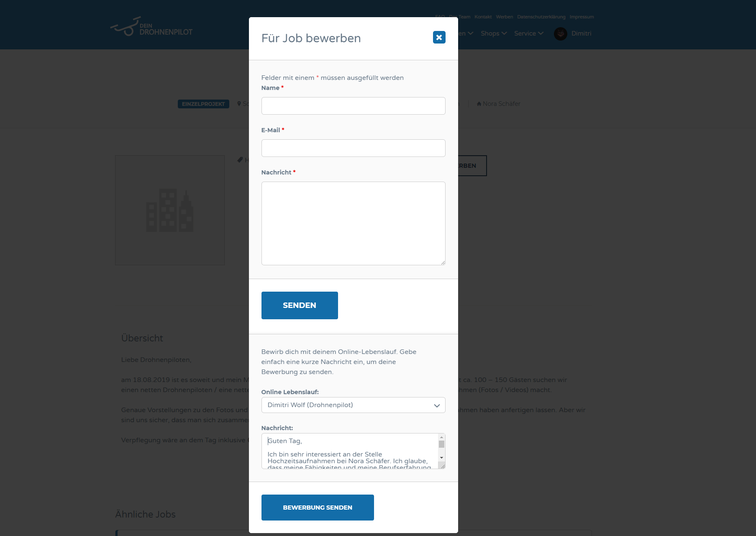Open the Online Lebenslauf dropdown
This screenshot has height=536, width=756.
click(x=353, y=405)
